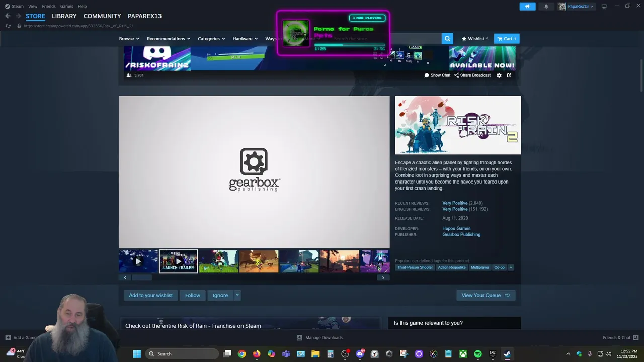Open Epic Games Launcher from the taskbar
This screenshot has height=362, width=644.
[493, 354]
